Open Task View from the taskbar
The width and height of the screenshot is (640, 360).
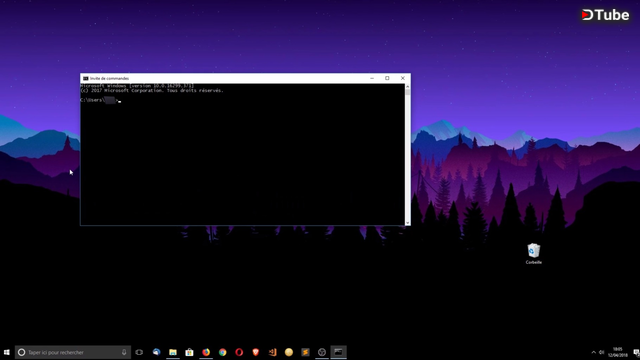(x=139, y=352)
